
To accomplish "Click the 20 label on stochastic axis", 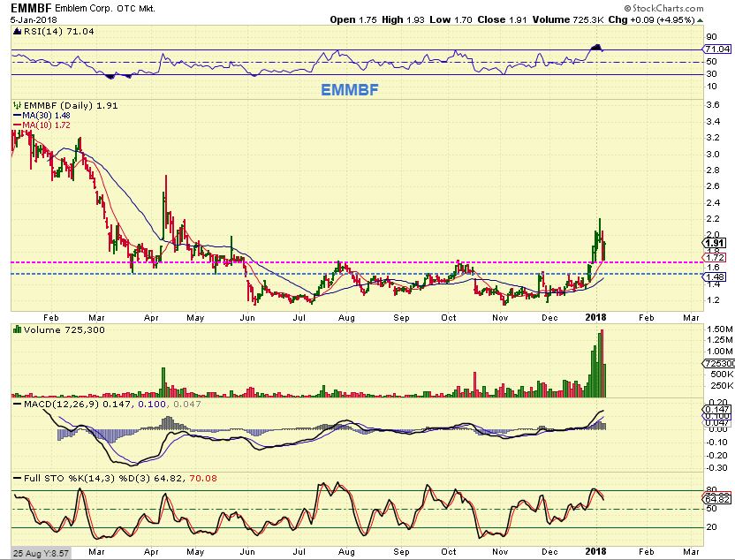I will pyautogui.click(x=711, y=527).
